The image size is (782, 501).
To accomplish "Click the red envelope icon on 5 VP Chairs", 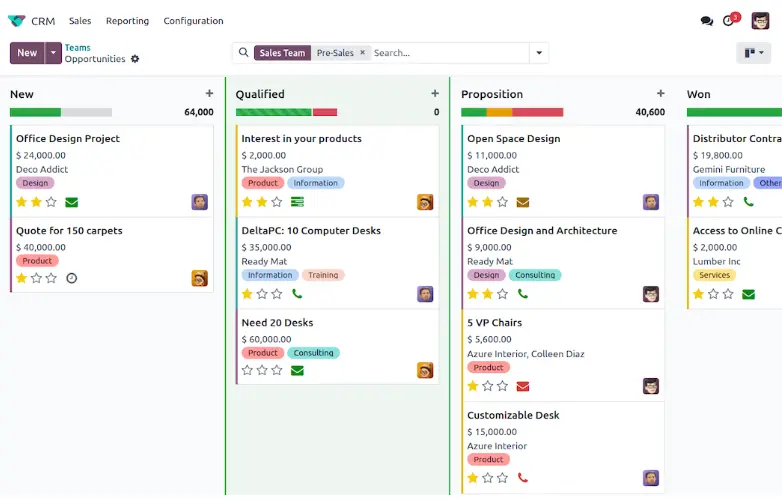I will [523, 386].
